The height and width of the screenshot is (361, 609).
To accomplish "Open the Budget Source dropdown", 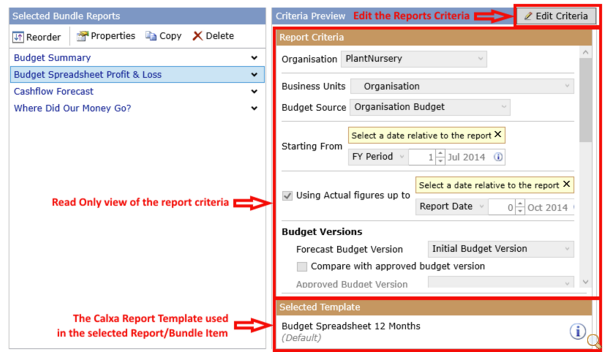I will coord(430,107).
